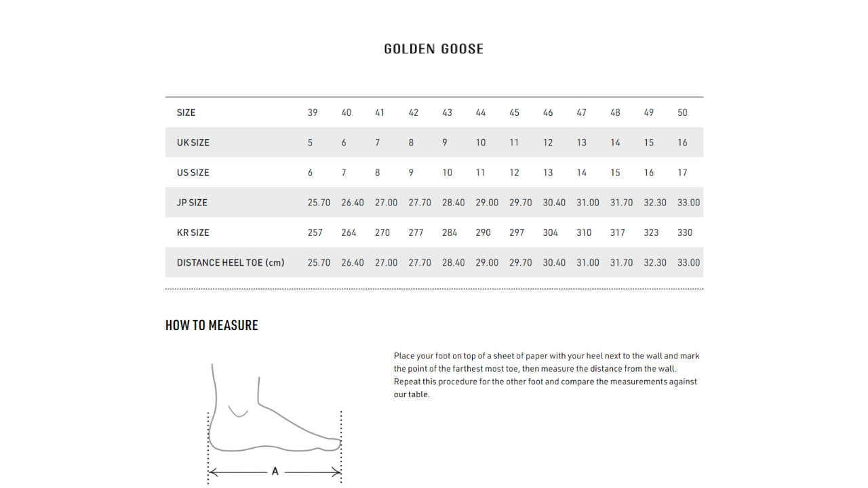Screen dimensions: 868x488
Task: Click KR size 257 cell
Action: click(315, 232)
